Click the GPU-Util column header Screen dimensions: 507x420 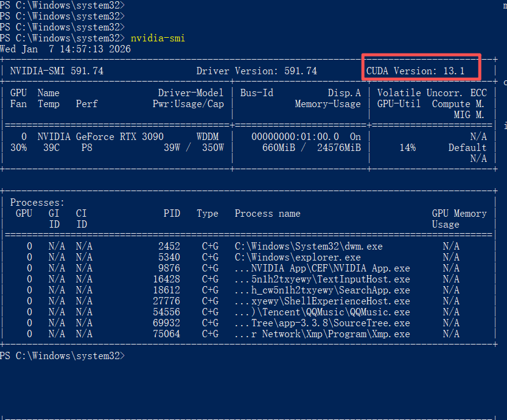tap(399, 104)
